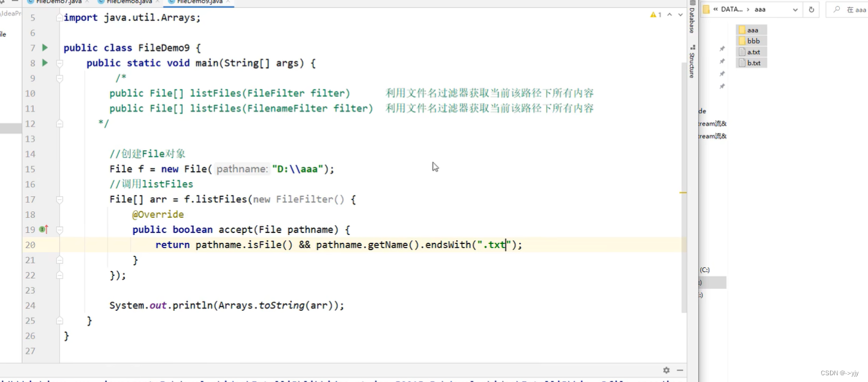Collapse comment block fold on line 9

click(x=59, y=78)
